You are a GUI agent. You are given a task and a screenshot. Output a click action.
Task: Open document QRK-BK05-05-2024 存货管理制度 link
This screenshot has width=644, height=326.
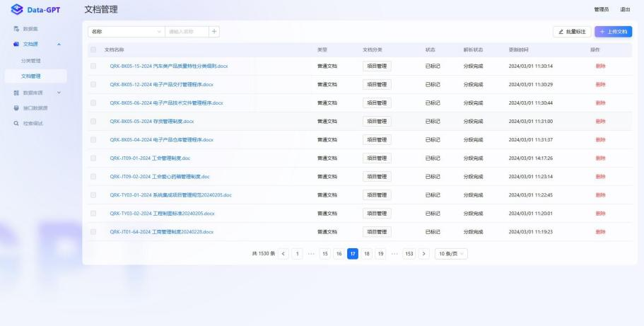click(151, 121)
